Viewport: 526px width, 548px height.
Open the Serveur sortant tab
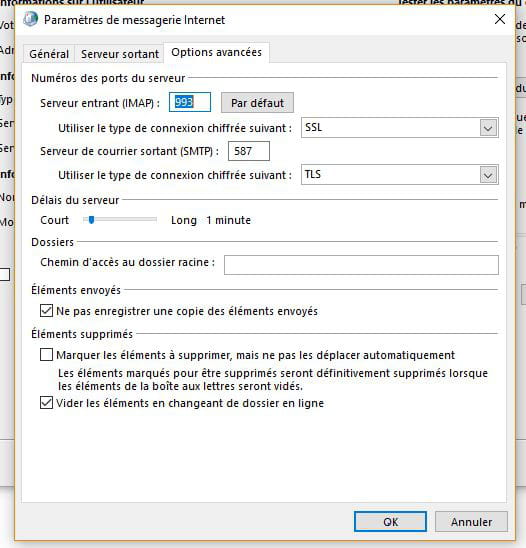(x=120, y=54)
